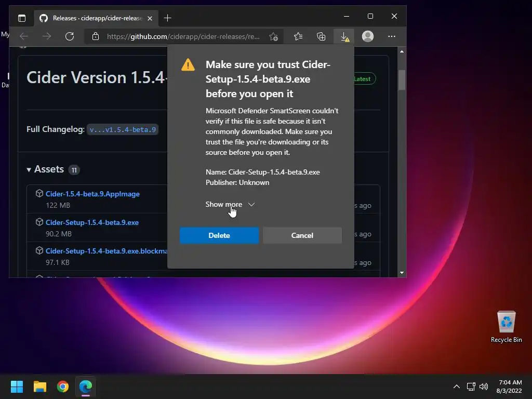Screen dimensions: 532x399
Task: Click the vertical scrollbar thumb
Action: pyautogui.click(x=402, y=80)
